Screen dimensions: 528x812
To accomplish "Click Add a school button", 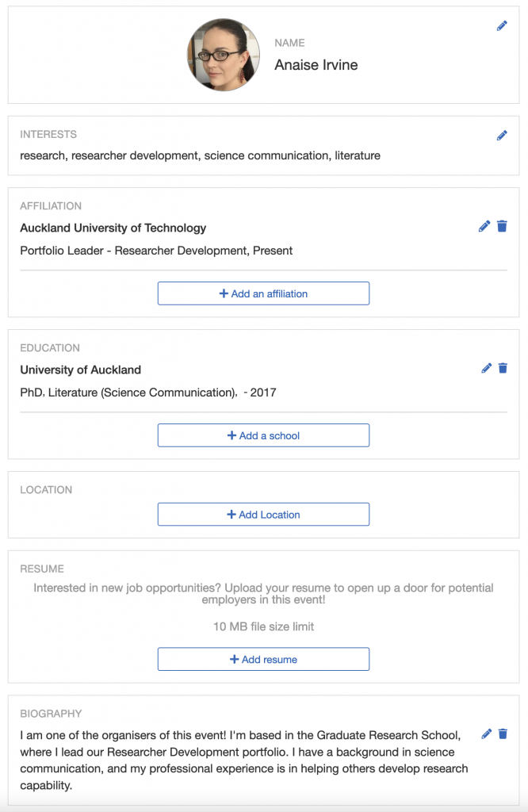I will [263, 435].
